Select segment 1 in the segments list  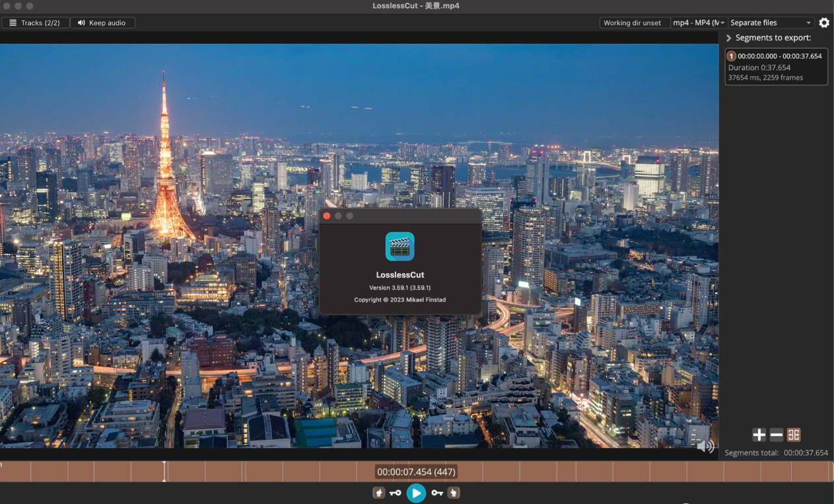coord(776,67)
